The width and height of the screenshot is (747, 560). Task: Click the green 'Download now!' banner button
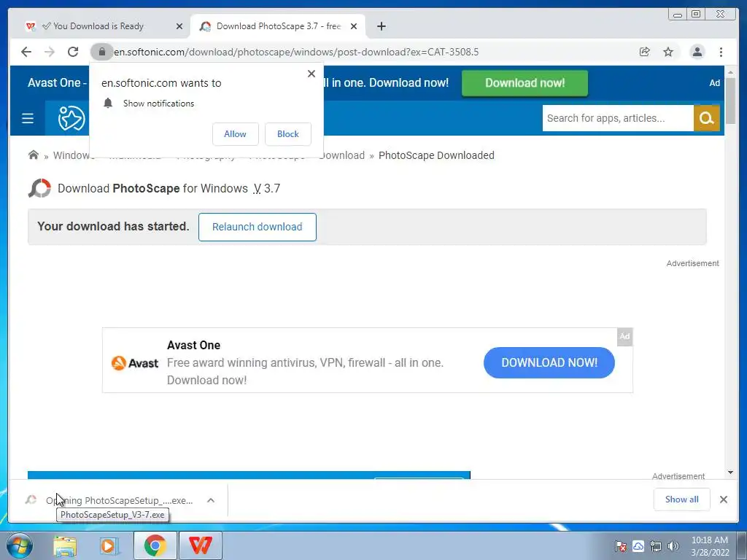pos(525,83)
